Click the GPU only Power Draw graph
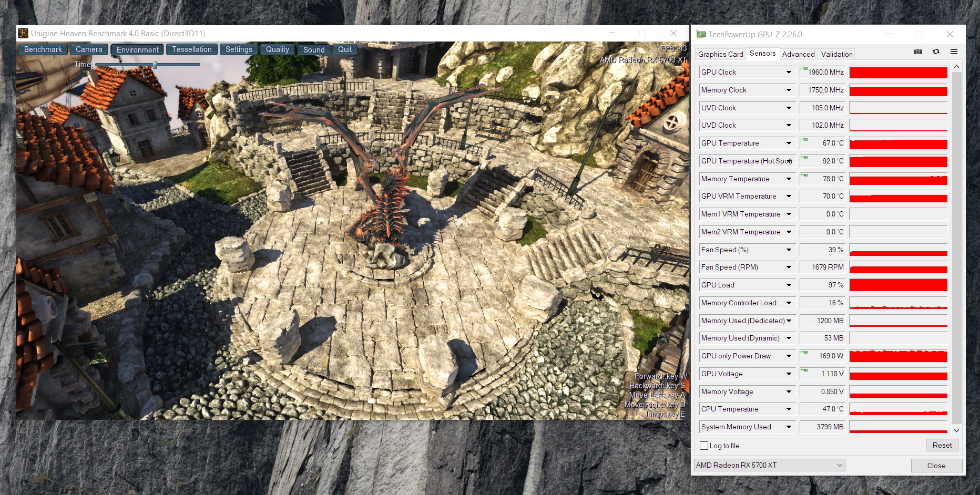Screen dimensions: 980x495 pyautogui.click(x=899, y=356)
